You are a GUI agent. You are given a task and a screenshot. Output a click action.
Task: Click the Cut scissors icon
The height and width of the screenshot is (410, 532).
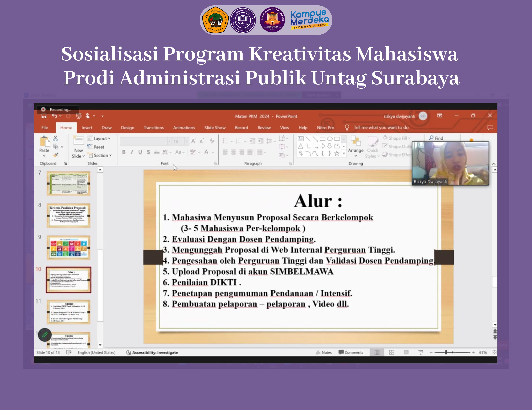pyautogui.click(x=55, y=138)
